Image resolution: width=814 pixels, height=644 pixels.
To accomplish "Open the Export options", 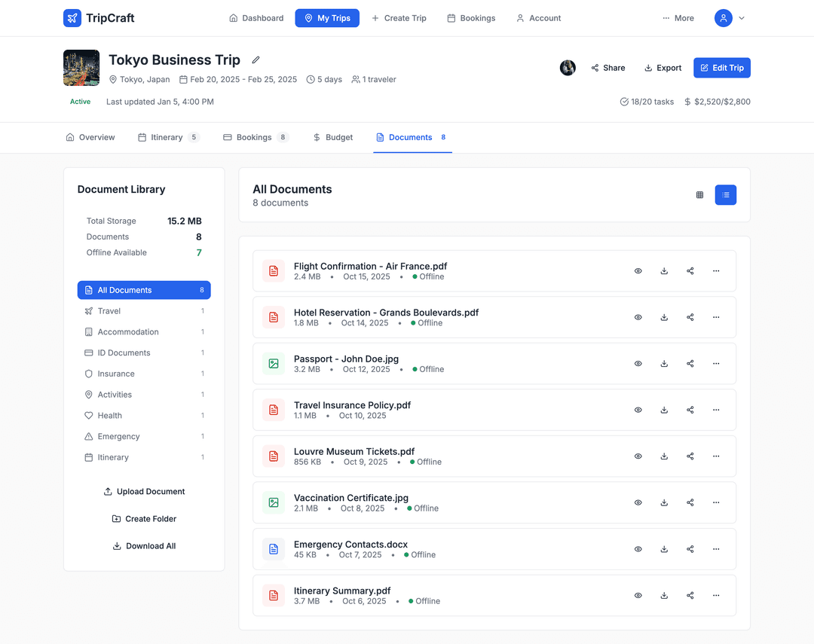I will (663, 68).
